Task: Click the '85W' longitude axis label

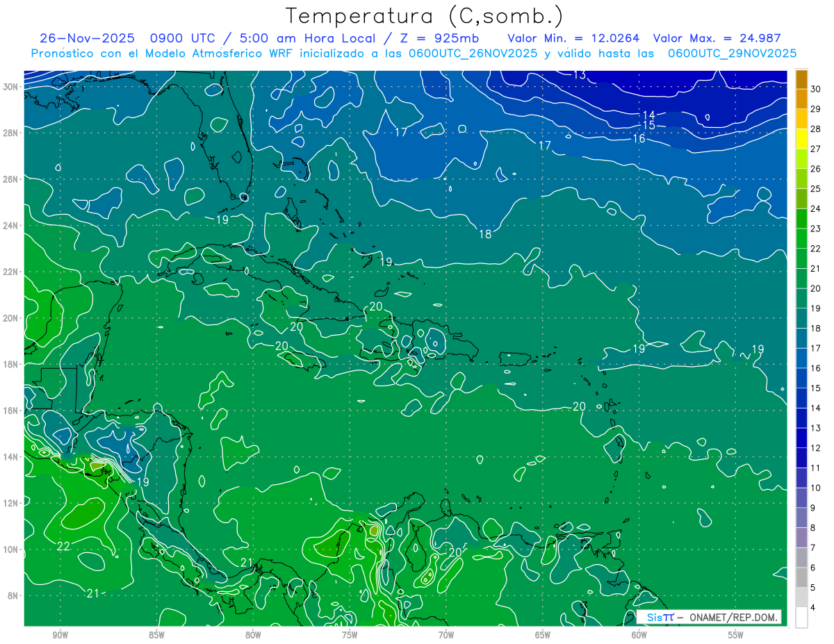Action: 156,636
